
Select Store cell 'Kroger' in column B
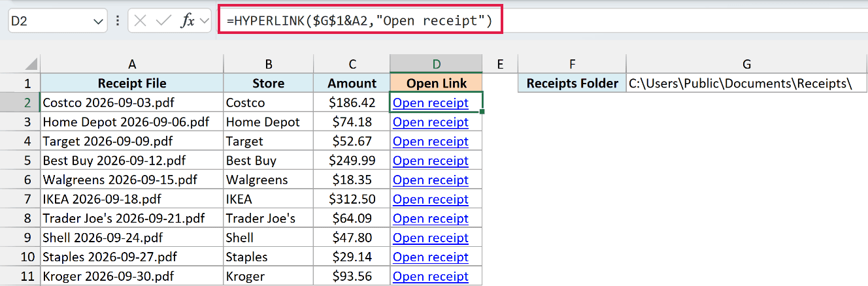268,276
